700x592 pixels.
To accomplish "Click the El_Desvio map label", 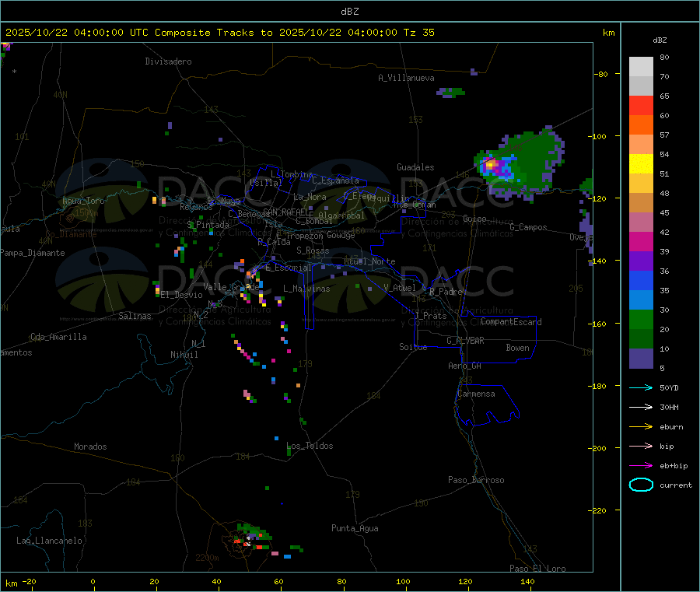I will click(x=181, y=295).
